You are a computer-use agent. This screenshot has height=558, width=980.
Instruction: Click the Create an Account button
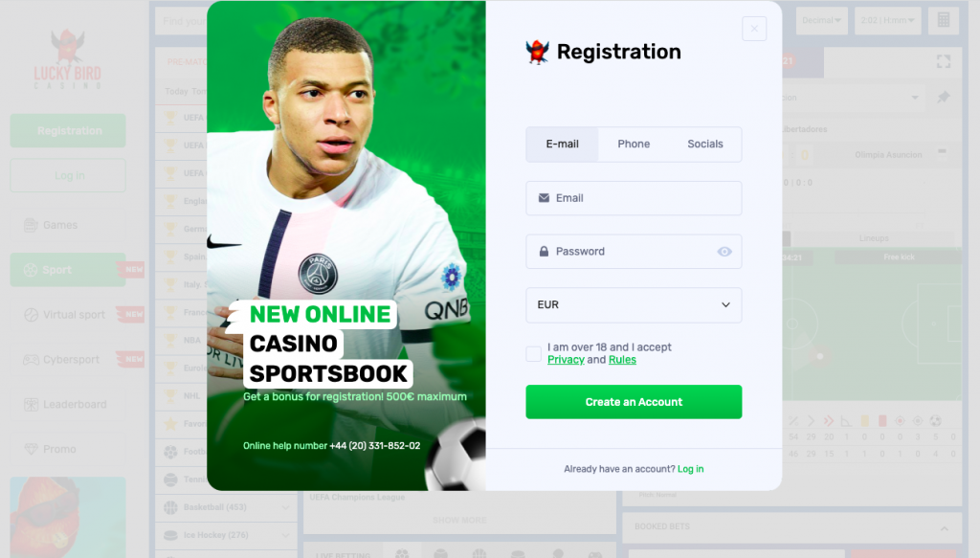(x=634, y=402)
